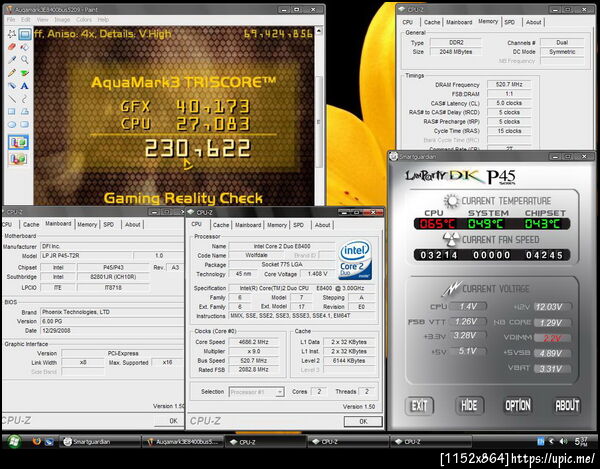
Task: Click OK in the processor CPU-Z window
Action: click(363, 421)
